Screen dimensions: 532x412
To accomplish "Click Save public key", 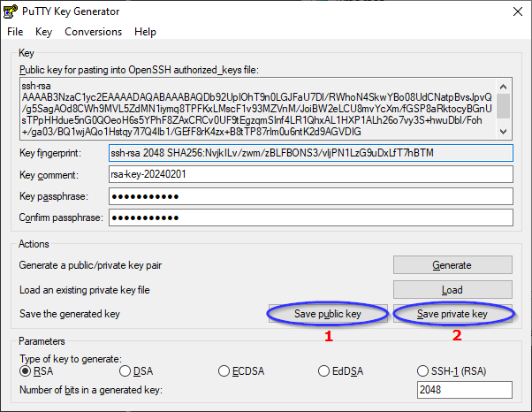I will (x=328, y=314).
